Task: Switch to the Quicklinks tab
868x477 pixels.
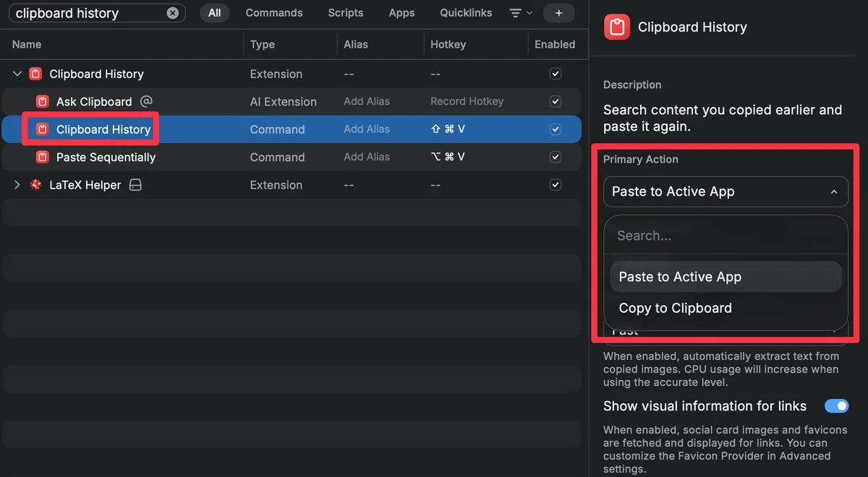Action: coord(466,13)
